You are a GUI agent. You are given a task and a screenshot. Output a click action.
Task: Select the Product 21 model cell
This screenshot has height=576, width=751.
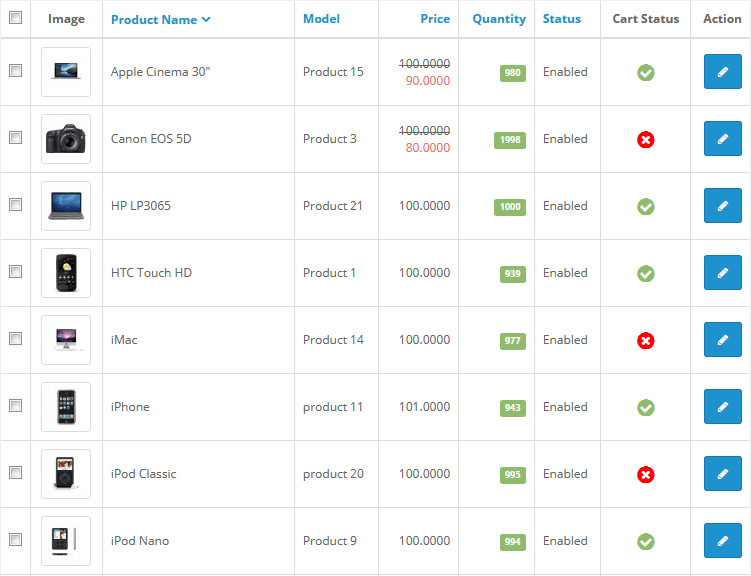(x=333, y=206)
